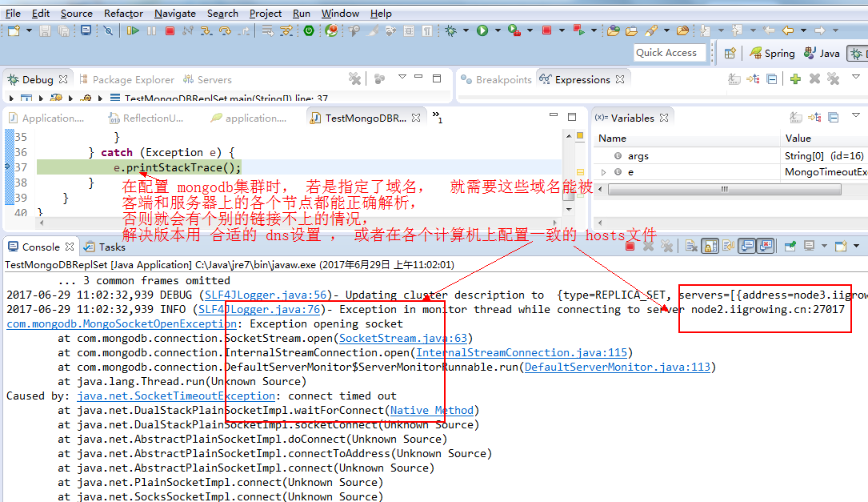
Task: Click the Search flashlight toolbar icon
Action: (x=651, y=31)
